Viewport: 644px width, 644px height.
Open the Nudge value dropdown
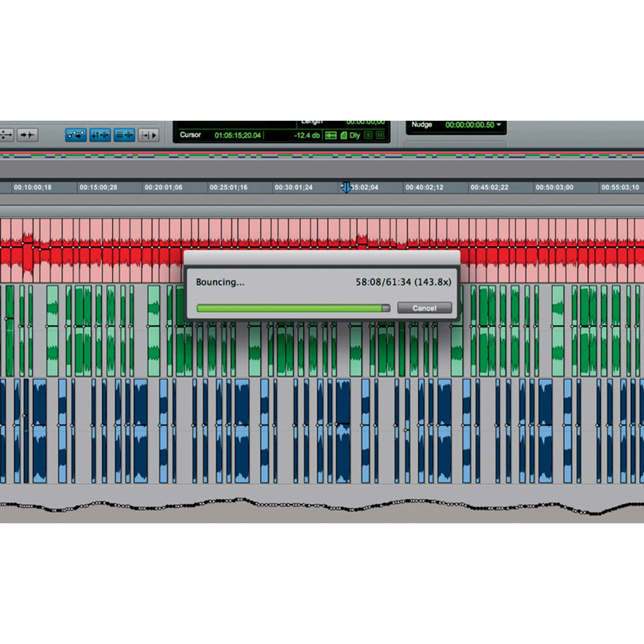point(499,125)
